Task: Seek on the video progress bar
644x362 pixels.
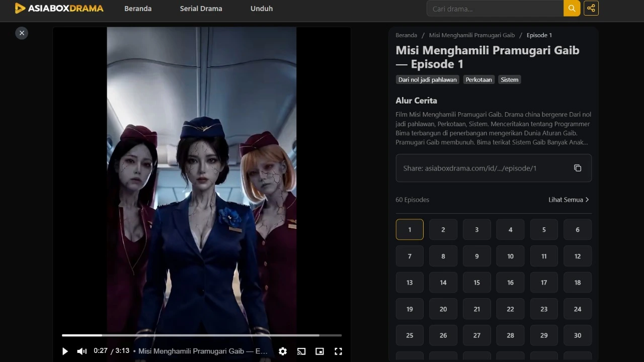Action: point(202,335)
